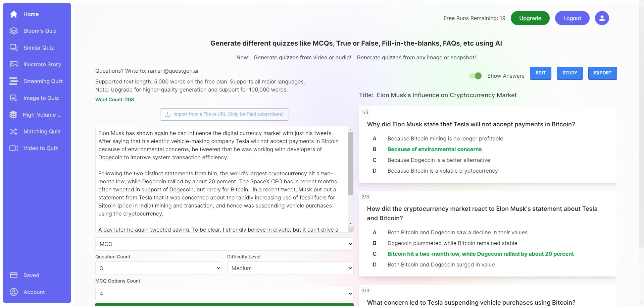Click the Image to Quiz icon
644x306 pixels.
point(14,98)
